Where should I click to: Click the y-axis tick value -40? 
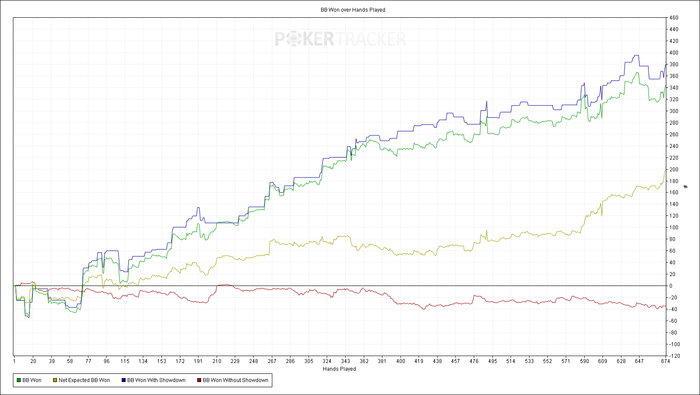tap(674, 309)
